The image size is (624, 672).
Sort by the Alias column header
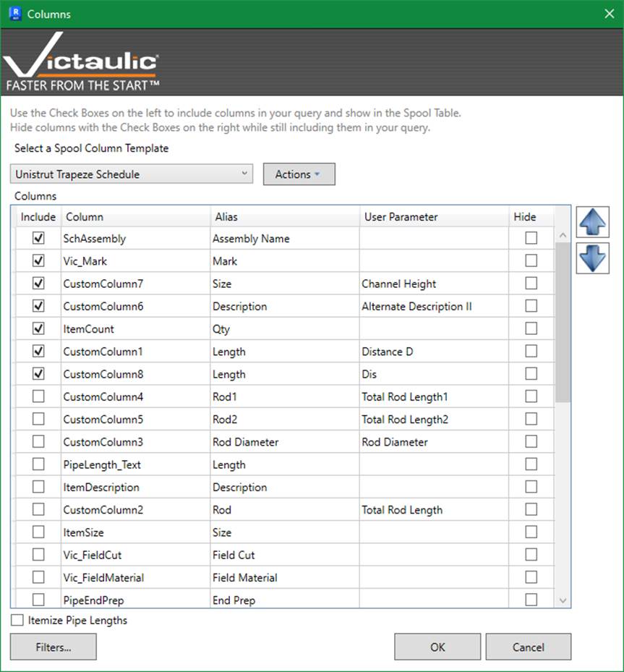284,216
